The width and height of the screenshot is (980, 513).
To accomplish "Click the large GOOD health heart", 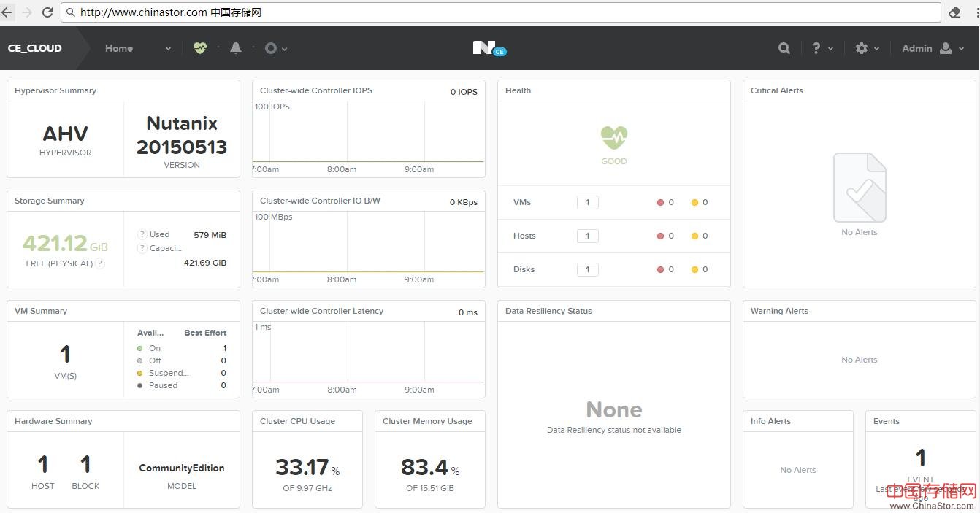I will [613, 137].
